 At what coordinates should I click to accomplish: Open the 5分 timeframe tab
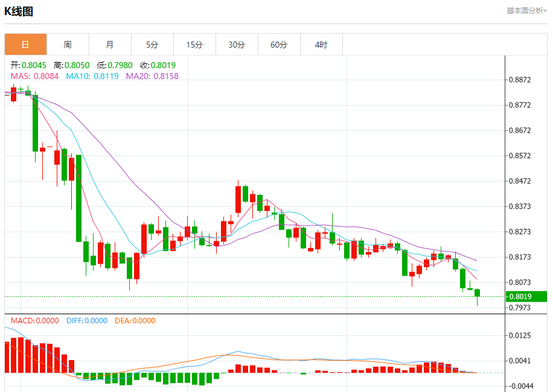152,45
